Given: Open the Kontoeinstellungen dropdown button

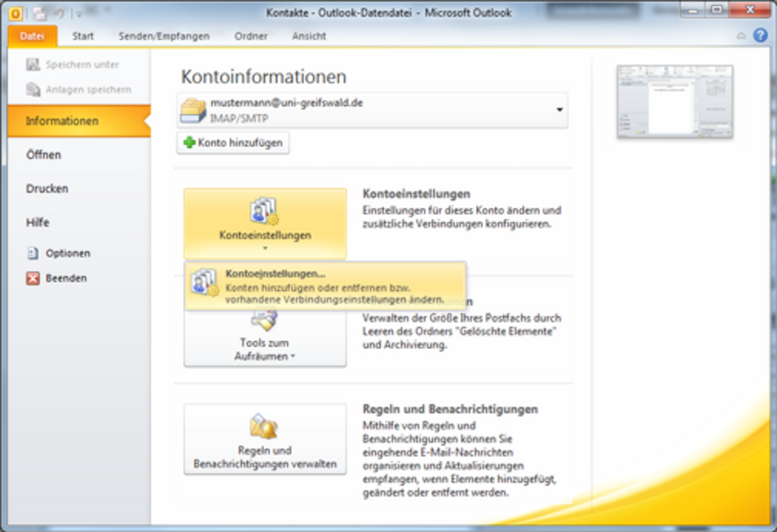Looking at the screenshot, I should 265,224.
